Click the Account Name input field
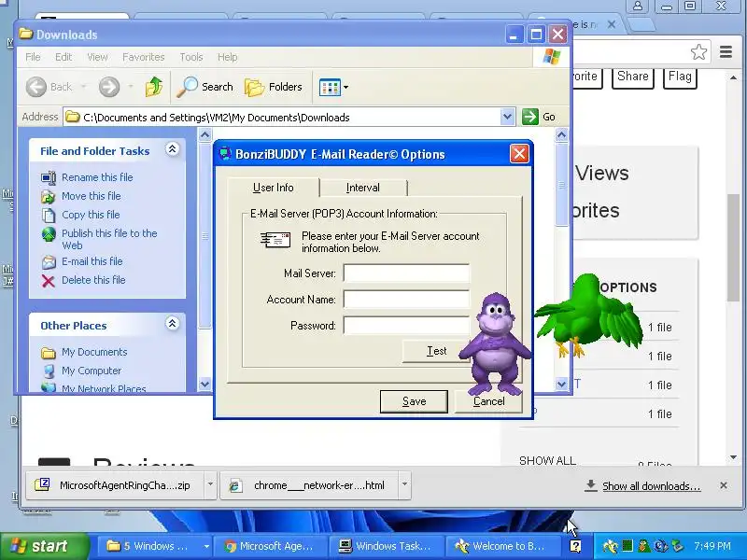 point(406,300)
